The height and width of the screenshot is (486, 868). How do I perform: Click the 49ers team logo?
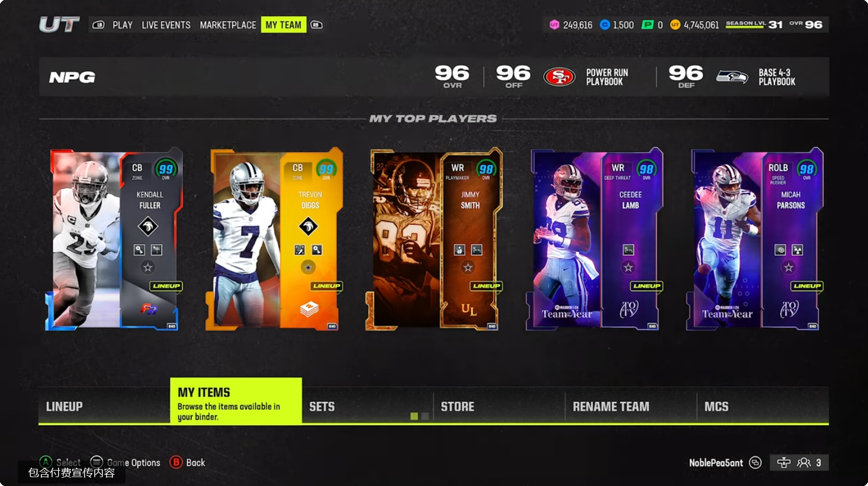tap(560, 77)
